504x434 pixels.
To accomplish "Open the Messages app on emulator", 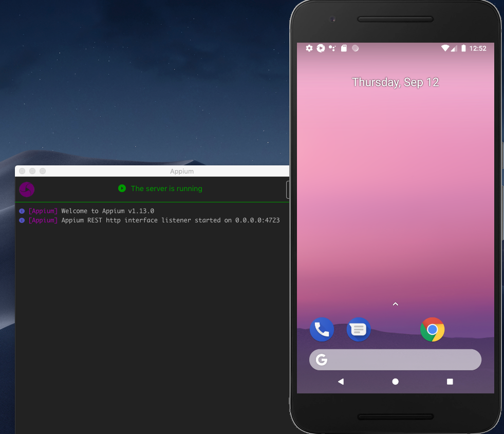I will (x=359, y=329).
